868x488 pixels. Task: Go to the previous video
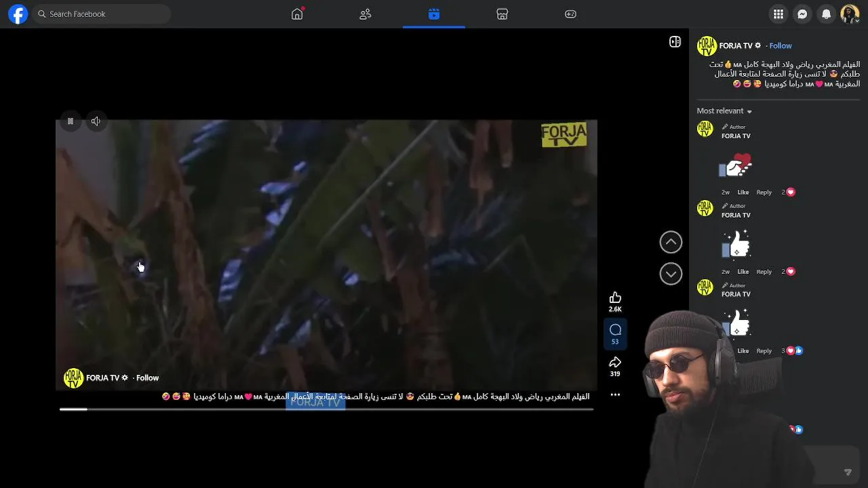pyautogui.click(x=671, y=242)
